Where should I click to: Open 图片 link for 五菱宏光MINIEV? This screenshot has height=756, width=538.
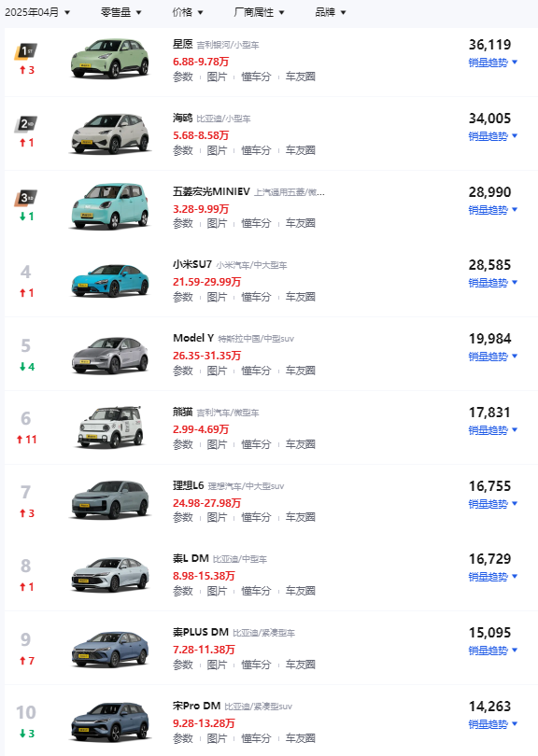[217, 224]
